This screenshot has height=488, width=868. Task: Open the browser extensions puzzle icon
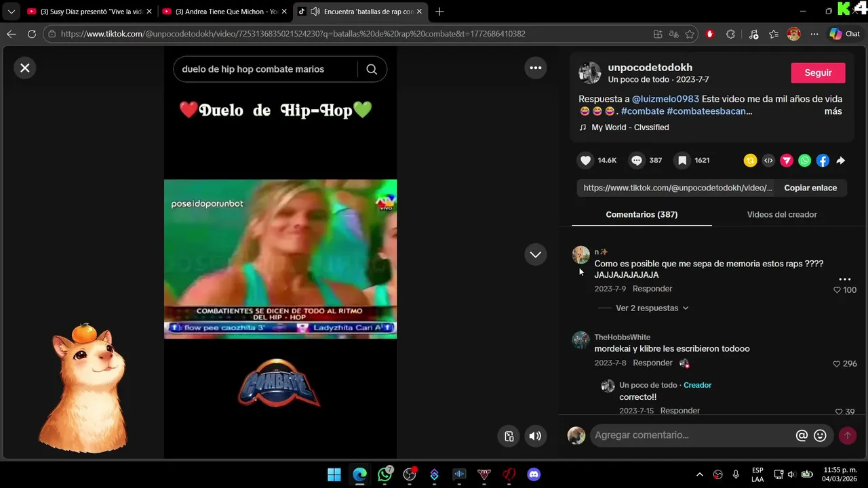click(x=730, y=34)
